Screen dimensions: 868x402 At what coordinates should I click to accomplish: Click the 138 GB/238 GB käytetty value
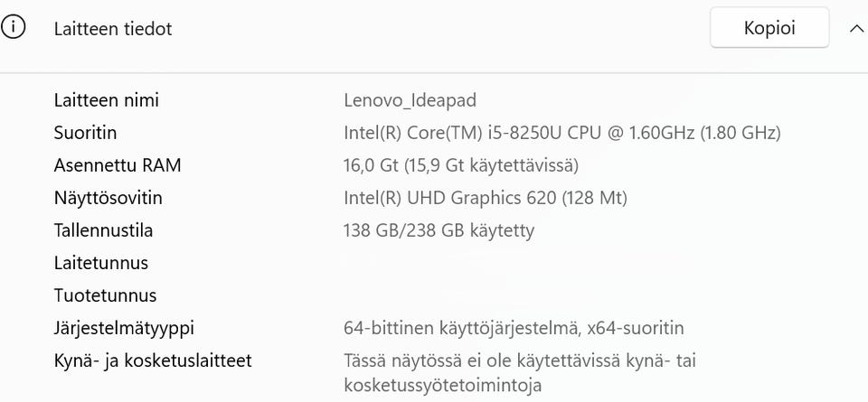coord(439,230)
